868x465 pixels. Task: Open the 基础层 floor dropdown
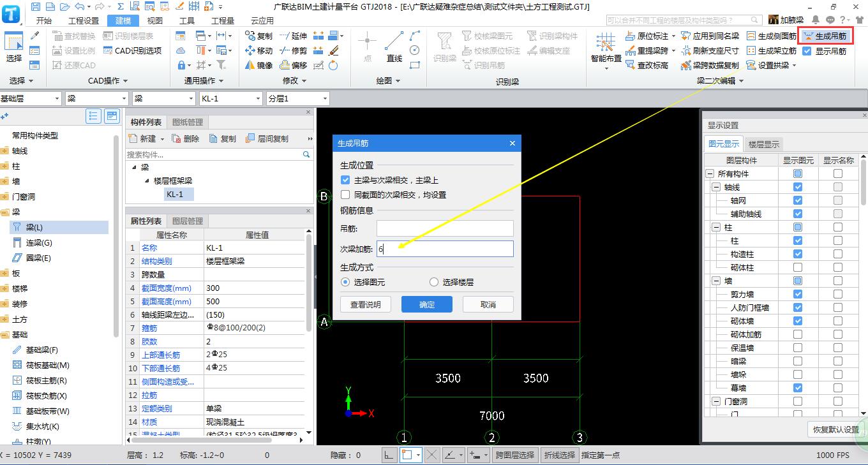tap(56, 99)
